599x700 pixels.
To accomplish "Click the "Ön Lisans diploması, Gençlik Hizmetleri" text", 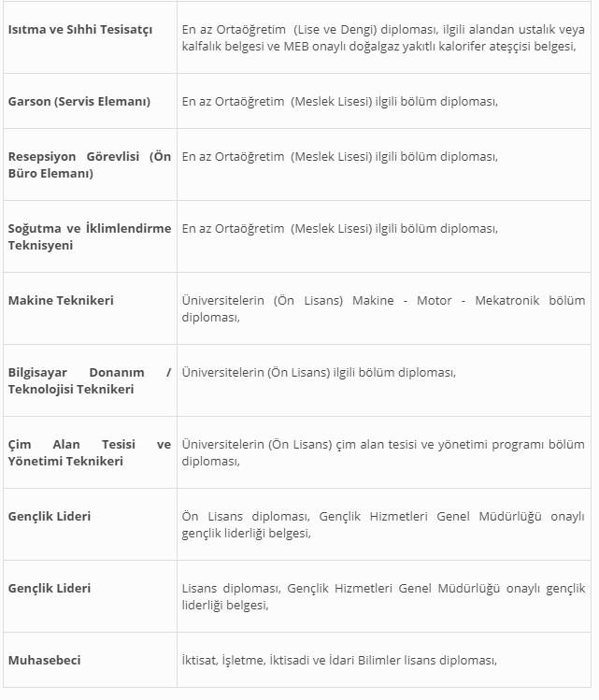I will tap(383, 524).
